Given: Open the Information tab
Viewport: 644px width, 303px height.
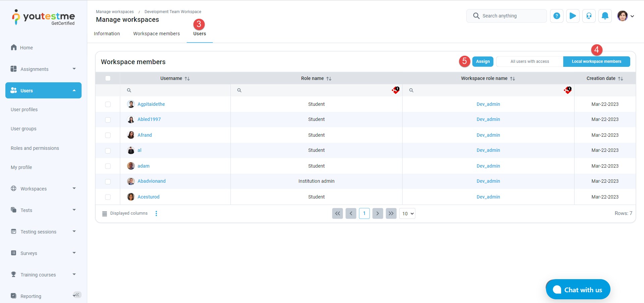Looking at the screenshot, I should [107, 34].
